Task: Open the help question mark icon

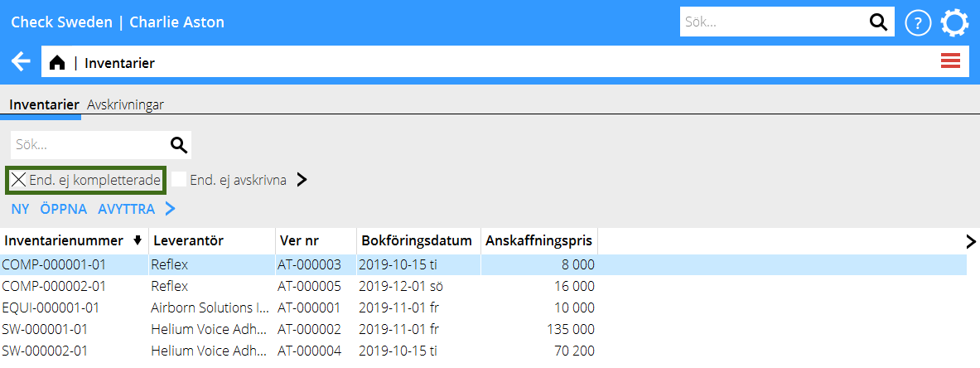Action: [x=918, y=23]
